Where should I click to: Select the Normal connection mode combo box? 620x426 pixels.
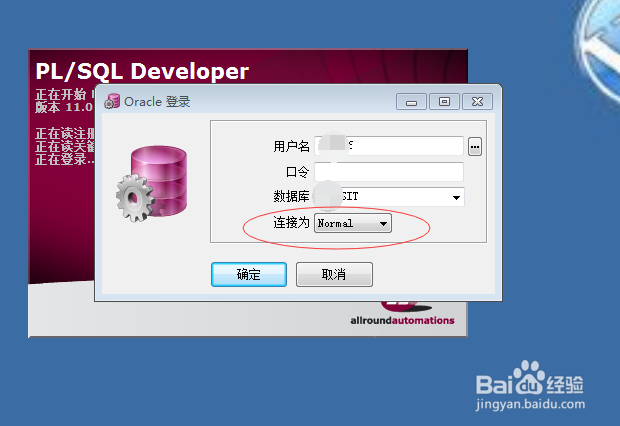point(353,223)
